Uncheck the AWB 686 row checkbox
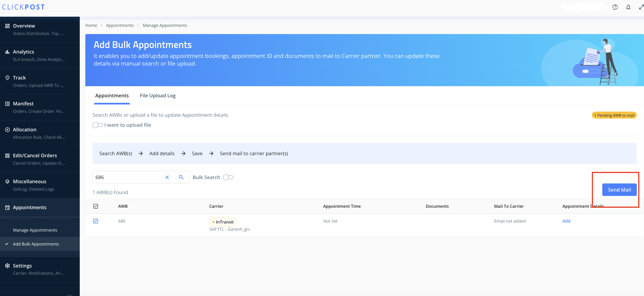The height and width of the screenshot is (296, 644). click(96, 221)
